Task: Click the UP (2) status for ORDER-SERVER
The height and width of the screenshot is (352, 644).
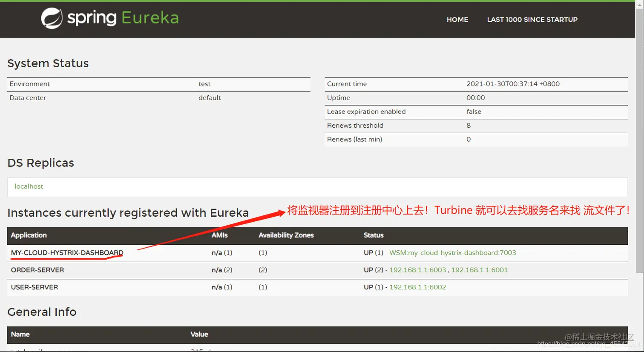Action: pyautogui.click(x=374, y=270)
